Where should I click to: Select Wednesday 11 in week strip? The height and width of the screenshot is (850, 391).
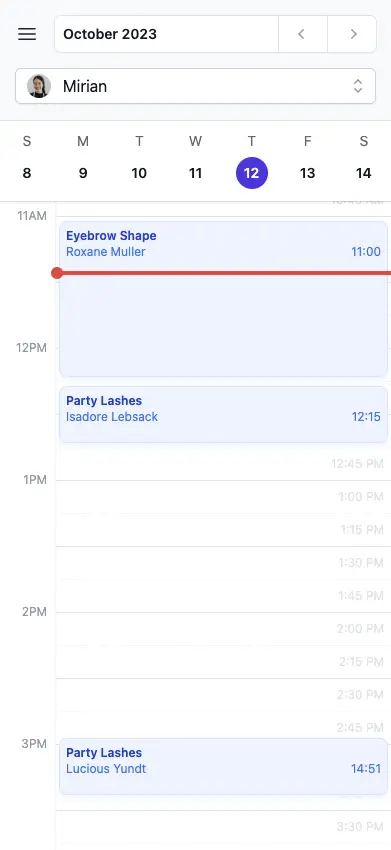(195, 173)
